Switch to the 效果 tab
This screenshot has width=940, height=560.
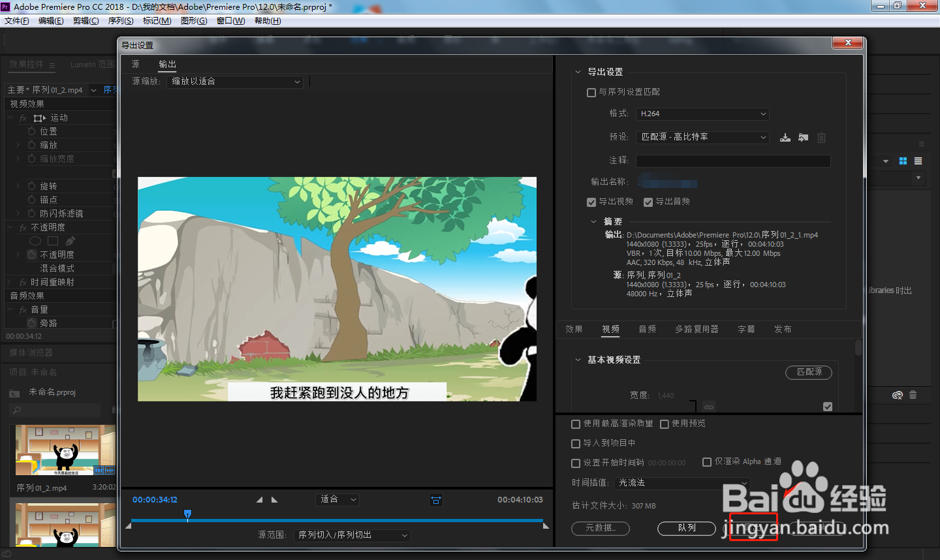574,330
